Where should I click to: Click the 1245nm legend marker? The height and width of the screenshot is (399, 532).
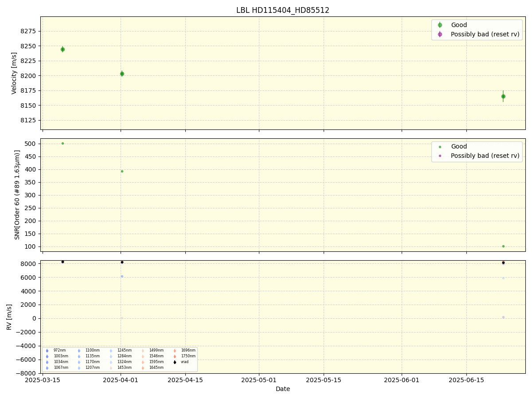(x=111, y=351)
